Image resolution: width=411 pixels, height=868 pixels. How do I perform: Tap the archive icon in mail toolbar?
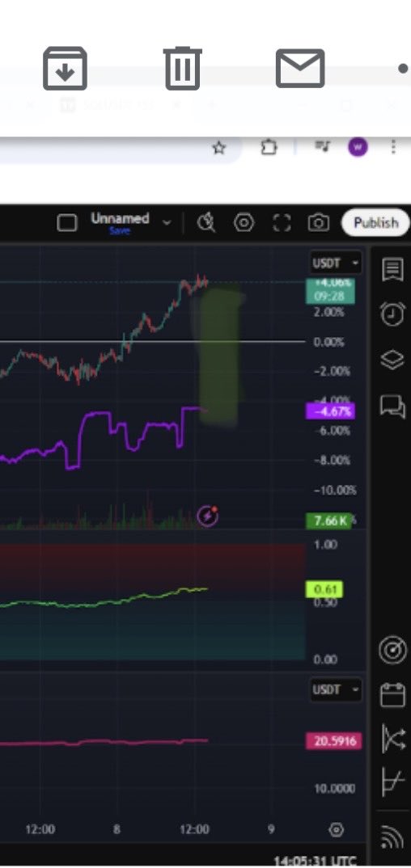pos(65,69)
